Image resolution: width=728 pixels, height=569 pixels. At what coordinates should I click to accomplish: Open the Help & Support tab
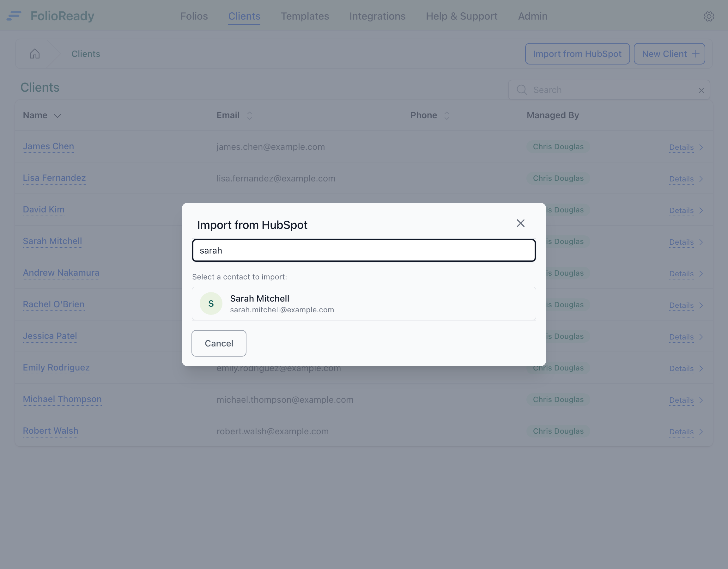pos(461,16)
